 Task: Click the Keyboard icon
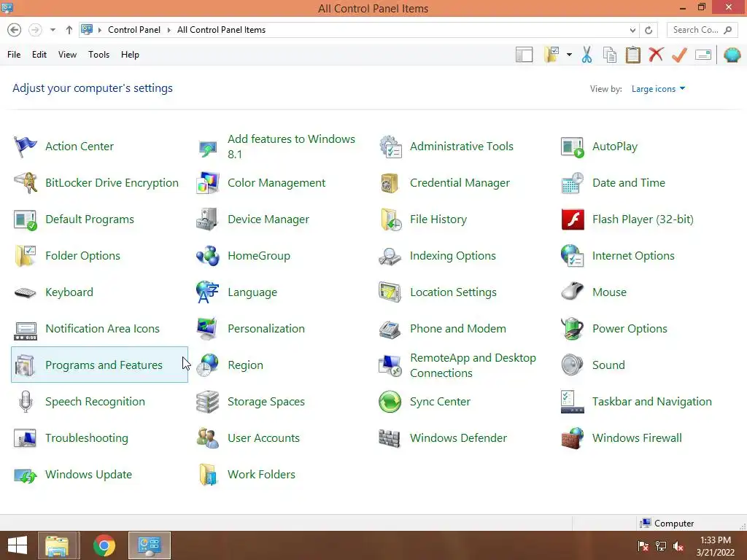(x=26, y=292)
